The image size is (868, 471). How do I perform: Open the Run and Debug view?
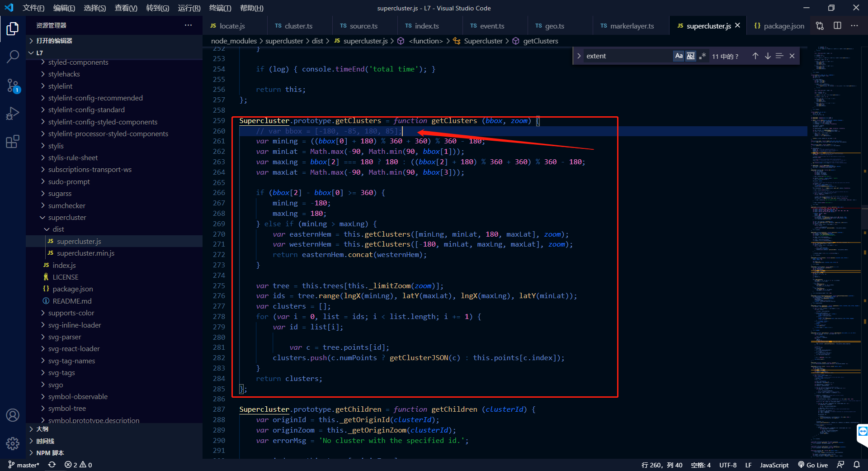click(12, 113)
